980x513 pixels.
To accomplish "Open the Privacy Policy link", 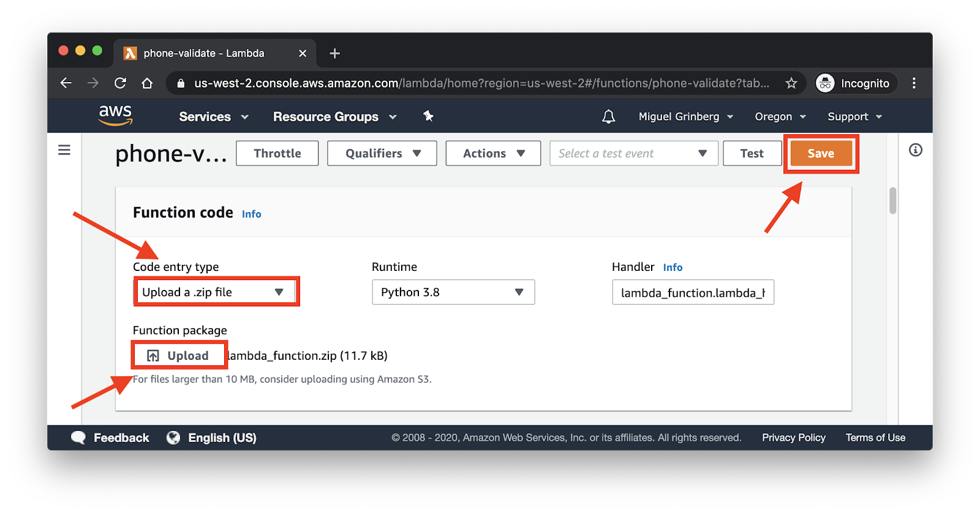I will [794, 438].
